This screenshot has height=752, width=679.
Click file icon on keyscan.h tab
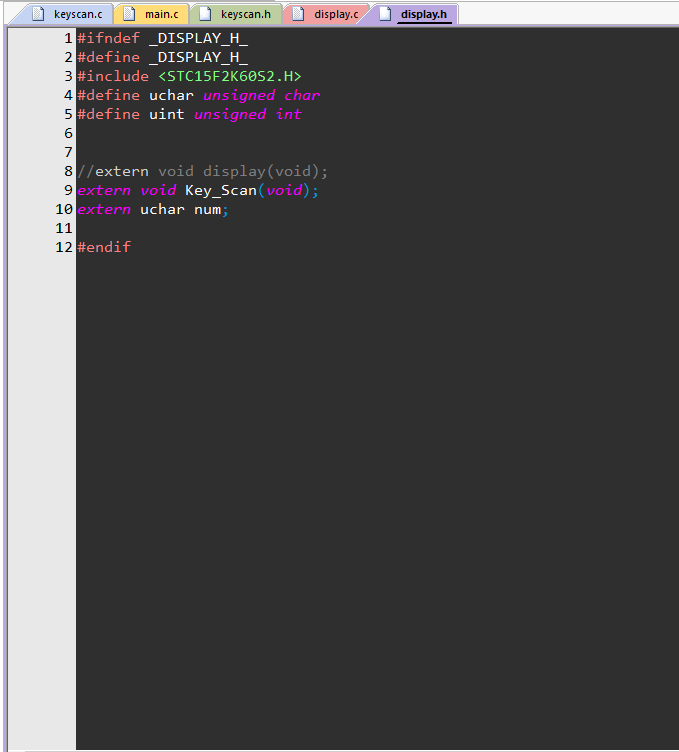[205, 14]
